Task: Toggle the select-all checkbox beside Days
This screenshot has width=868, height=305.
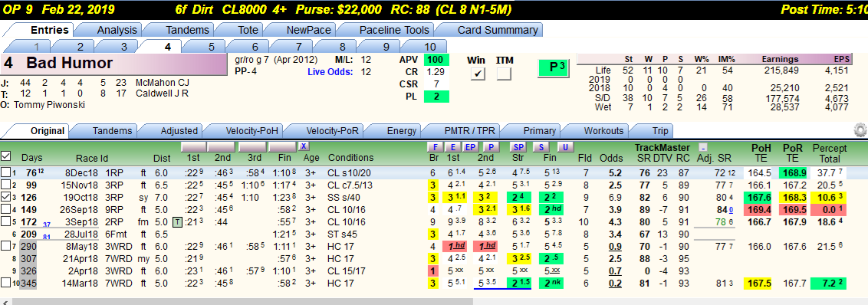Action: click(5, 156)
